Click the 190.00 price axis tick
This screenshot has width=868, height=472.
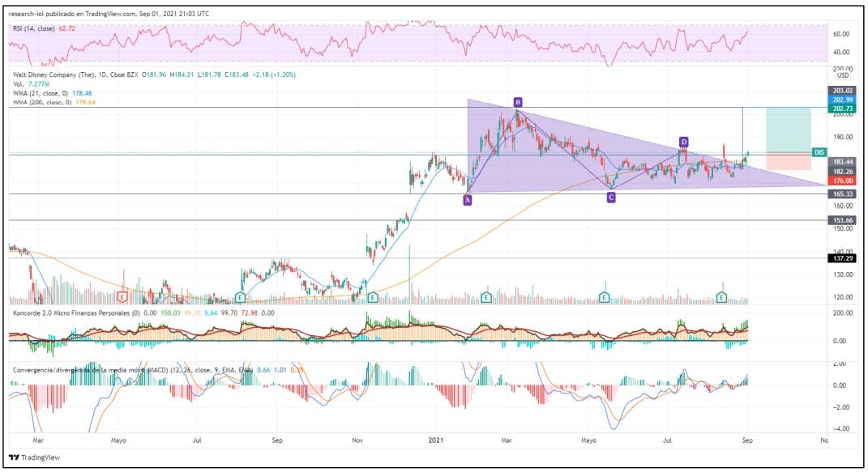(841, 137)
